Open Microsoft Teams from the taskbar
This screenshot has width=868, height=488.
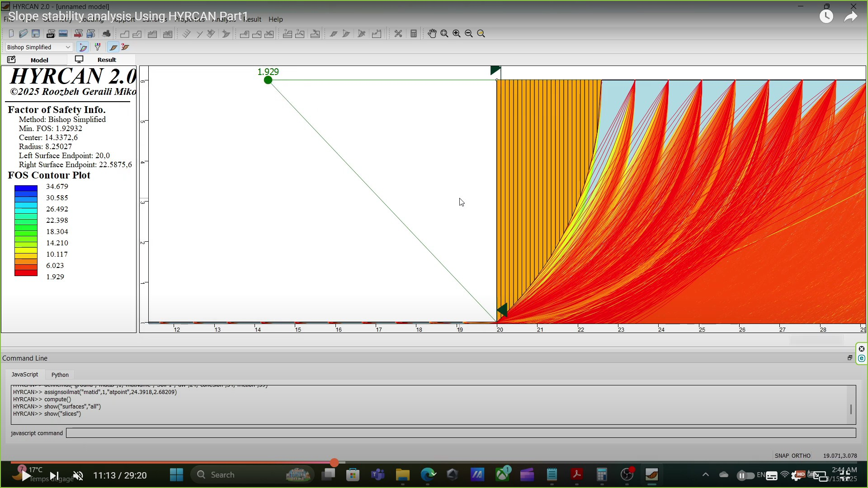pos(377,475)
